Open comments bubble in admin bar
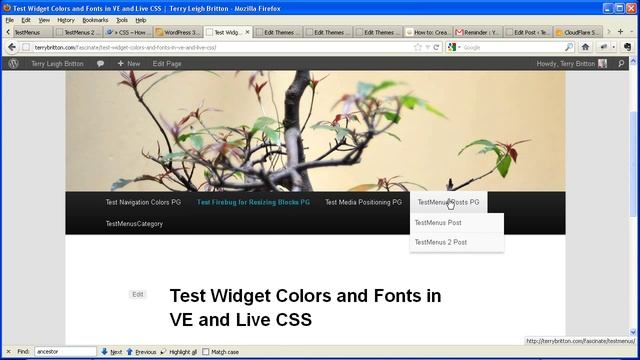Viewport: 640px width, 360px height. pos(100,64)
